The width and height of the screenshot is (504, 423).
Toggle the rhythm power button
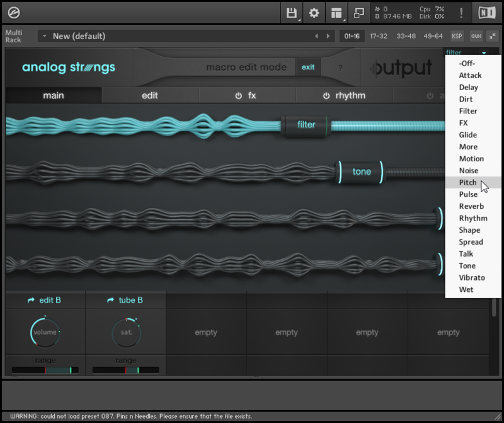point(326,96)
